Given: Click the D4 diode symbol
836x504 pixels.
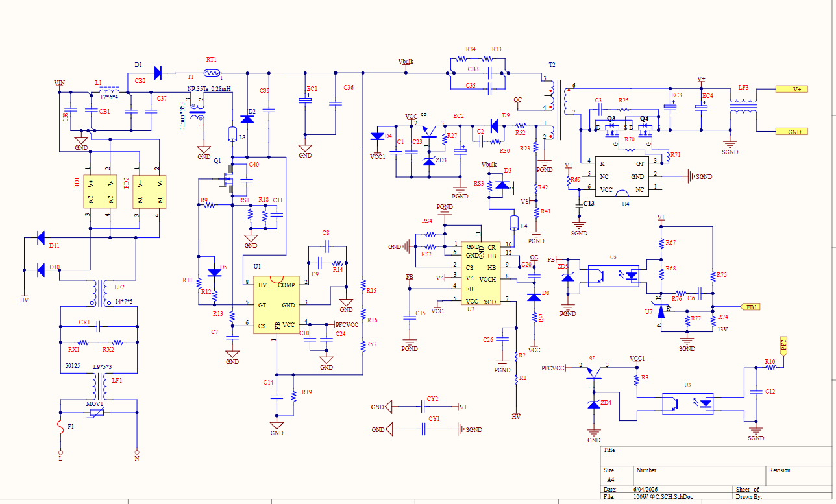Looking at the screenshot, I should 376,136.
